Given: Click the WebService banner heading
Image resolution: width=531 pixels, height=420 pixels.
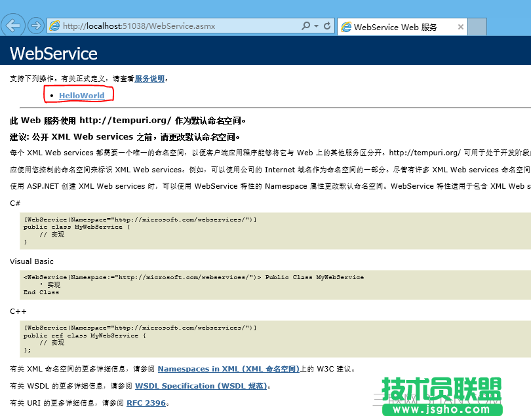Looking at the screenshot, I should 53,52.
